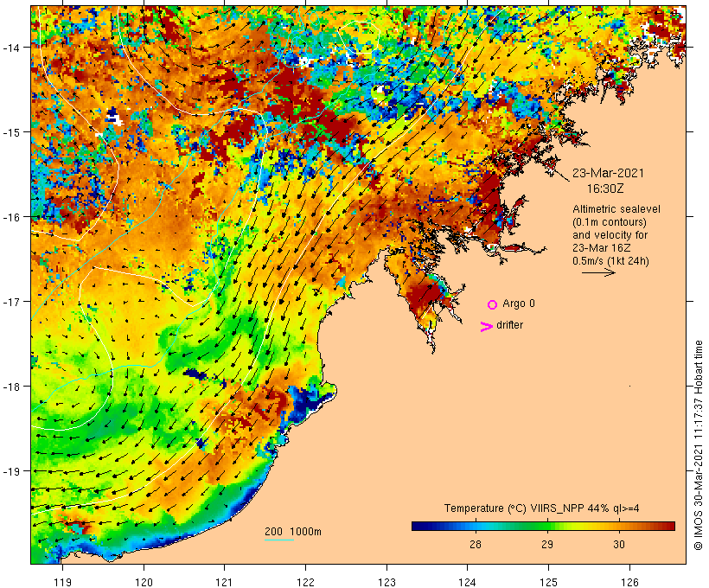This screenshot has height=588, width=709.
Task: Click the IMOS copyright timestamp text
Action: pos(699,444)
